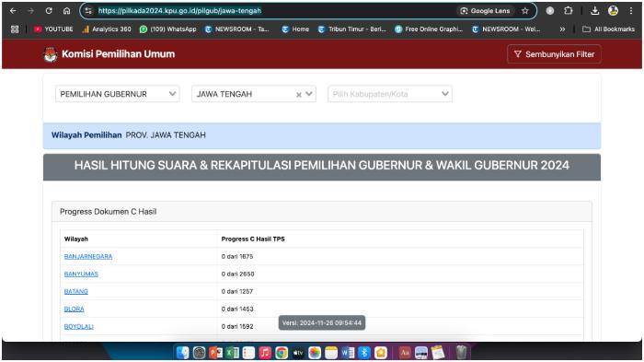The height and width of the screenshot is (362, 644).
Task: Open the Home app from the dock
Action: 381,353
